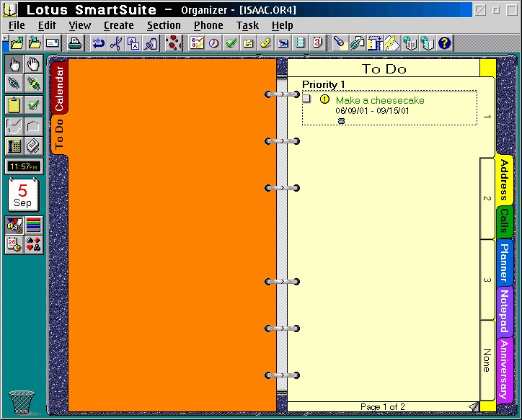522x420 pixels.
Task: Click the paste glue bottle icon
Action: coord(151,43)
